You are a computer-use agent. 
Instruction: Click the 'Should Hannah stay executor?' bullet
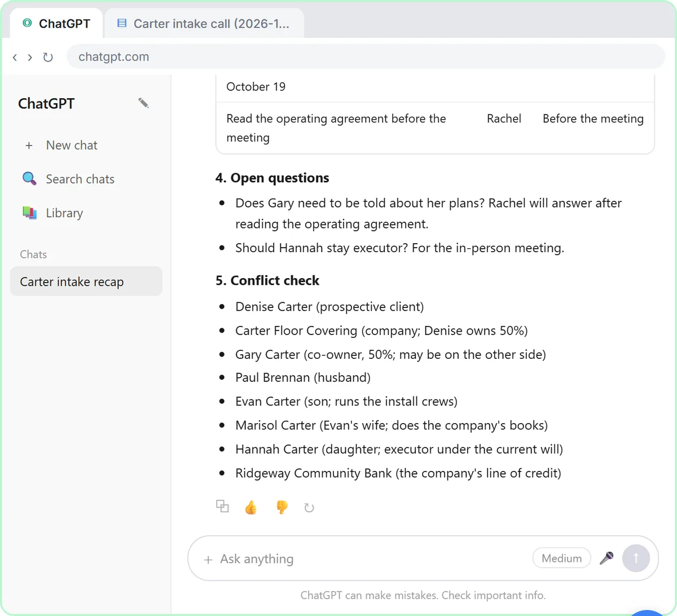click(399, 248)
